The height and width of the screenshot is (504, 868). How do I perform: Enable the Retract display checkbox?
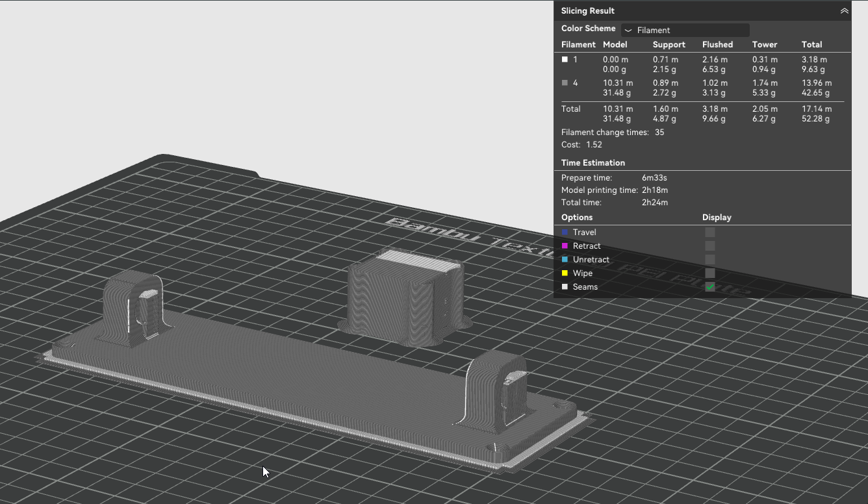tap(710, 246)
